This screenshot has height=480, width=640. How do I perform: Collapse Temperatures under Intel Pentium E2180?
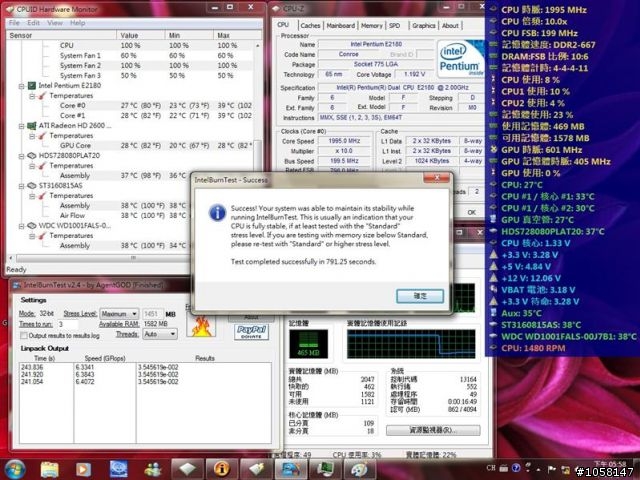point(32,96)
